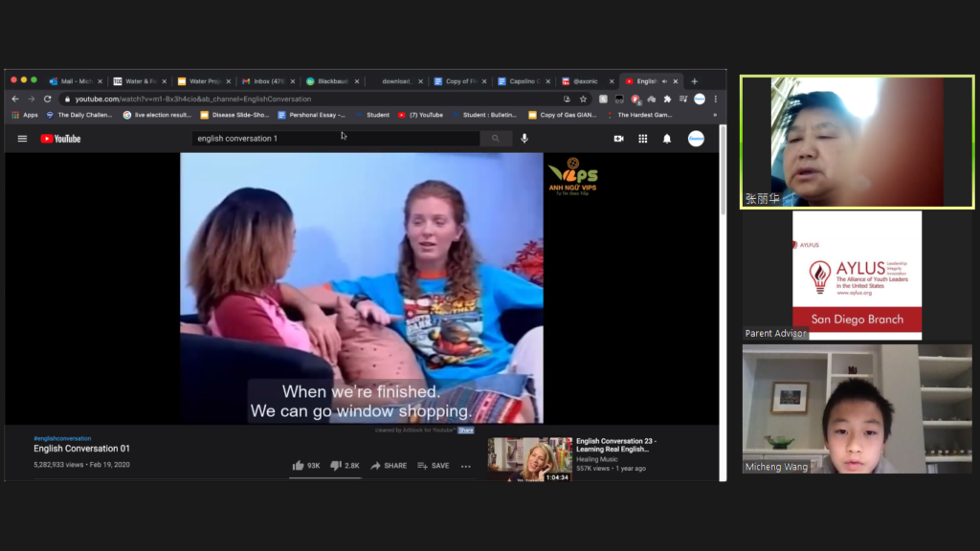
Task: Focus the YouTube search box
Action: [x=336, y=139]
